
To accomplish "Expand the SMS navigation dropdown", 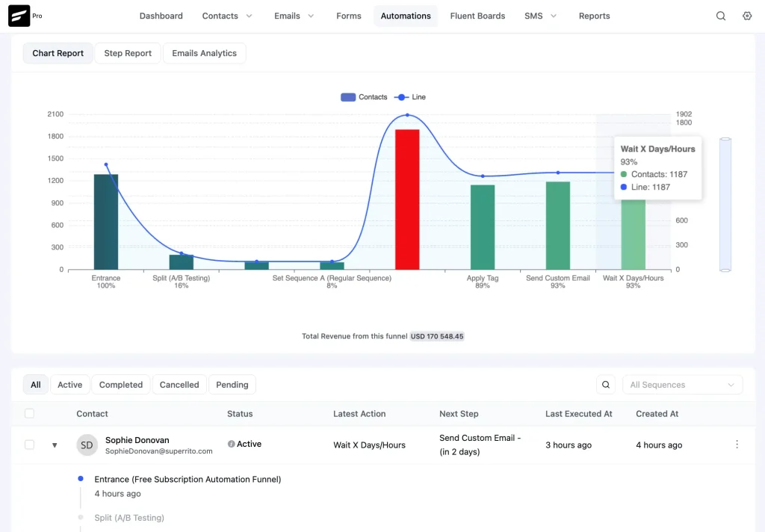I will coord(539,16).
